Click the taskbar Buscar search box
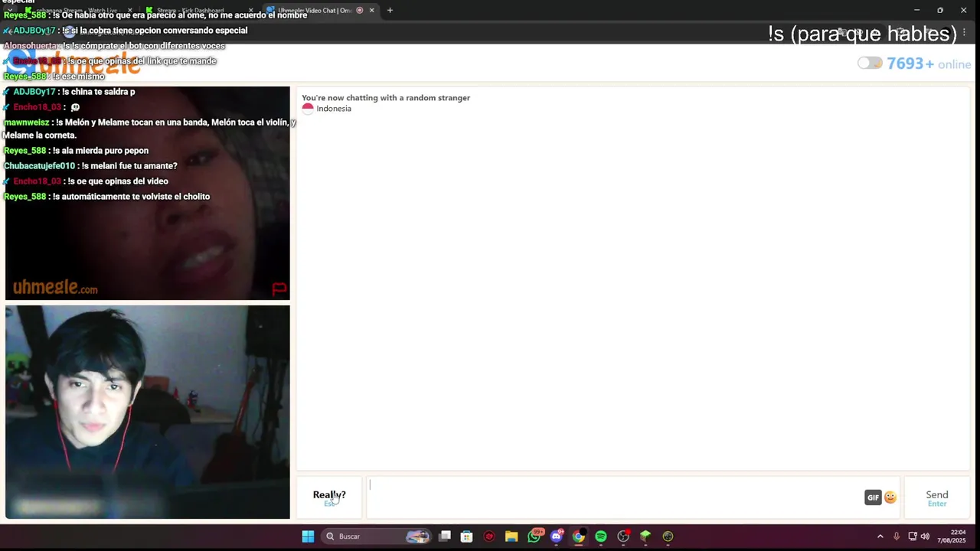 pos(376,536)
